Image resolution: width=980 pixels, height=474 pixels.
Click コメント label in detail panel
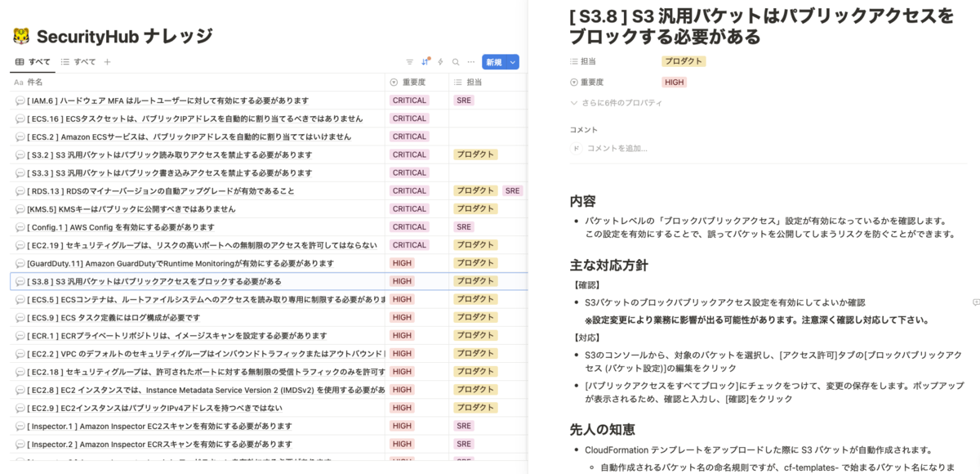583,129
